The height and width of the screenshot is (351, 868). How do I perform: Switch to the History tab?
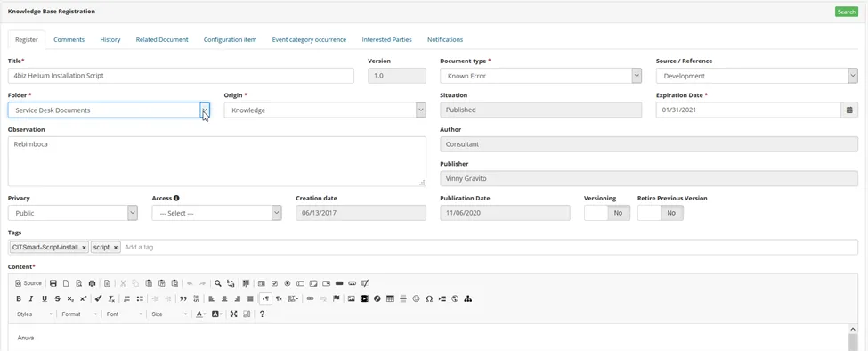tap(110, 40)
